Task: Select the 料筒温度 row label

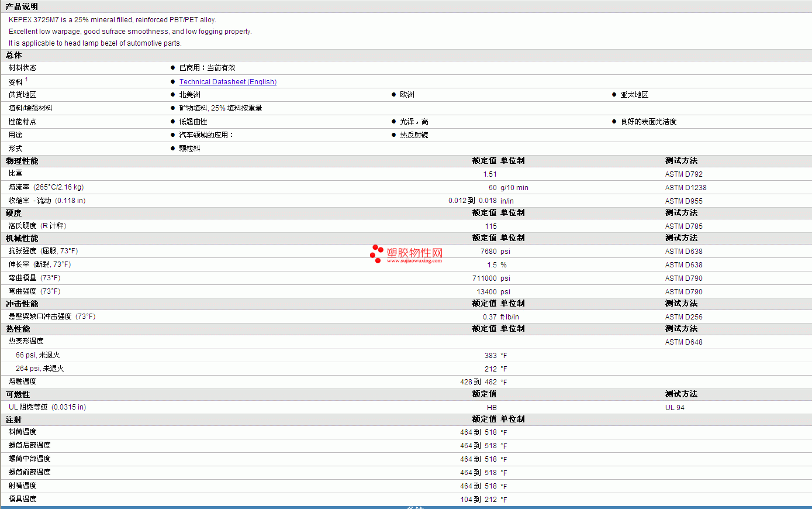Action: coord(22,432)
